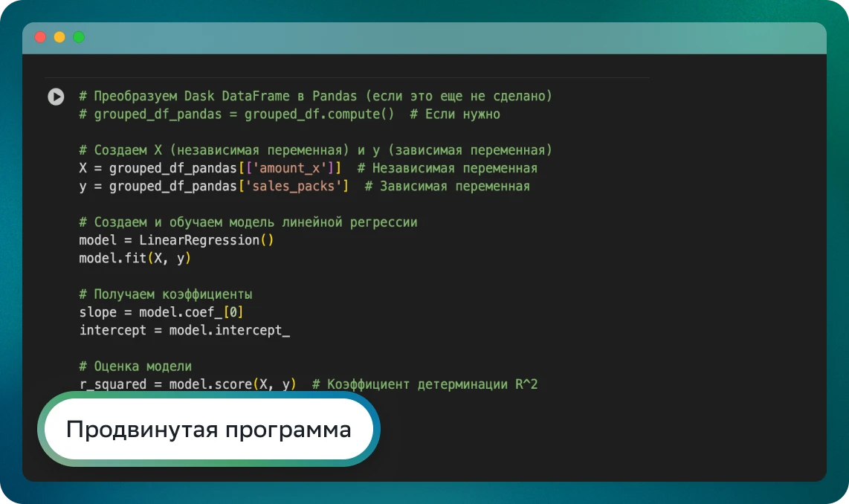Click grouped_df.compute() in the commented line
The width and height of the screenshot is (849, 504).
pyautogui.click(x=319, y=114)
